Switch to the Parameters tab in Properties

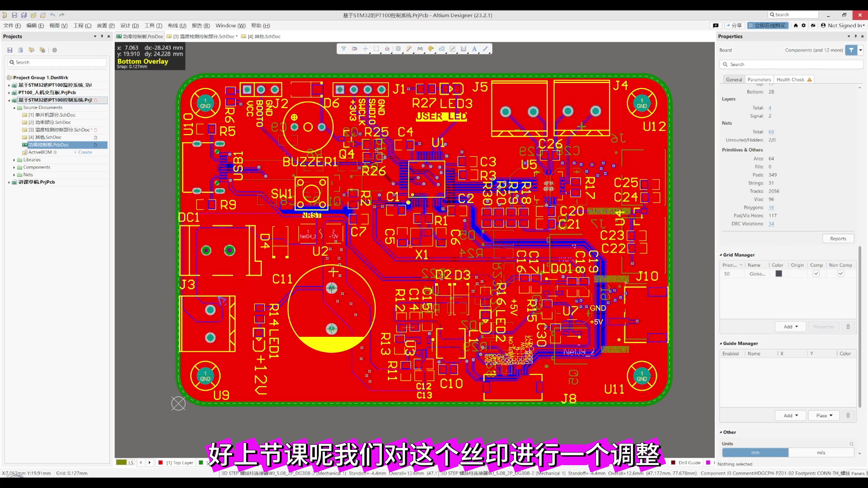[x=759, y=79]
